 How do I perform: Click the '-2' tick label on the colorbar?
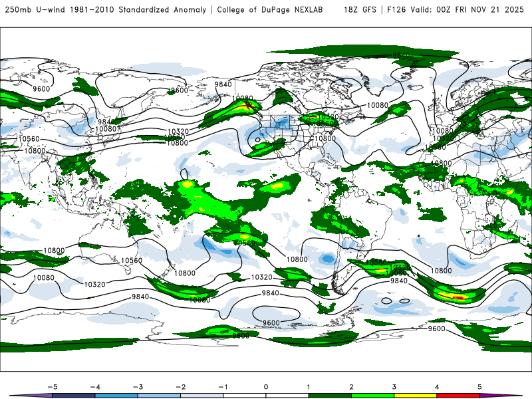180,387
